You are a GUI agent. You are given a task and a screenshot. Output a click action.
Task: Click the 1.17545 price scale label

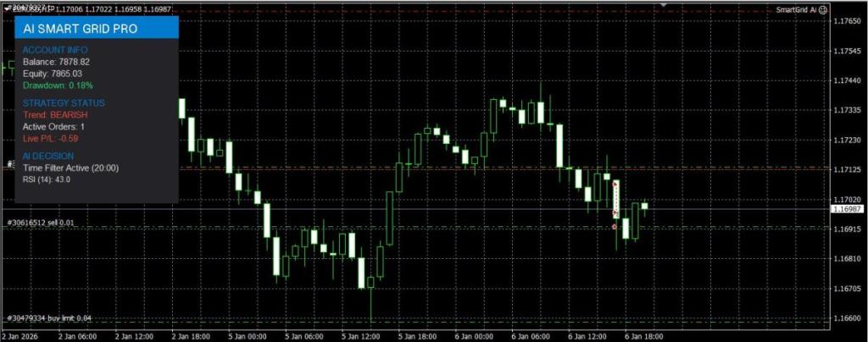[847, 51]
